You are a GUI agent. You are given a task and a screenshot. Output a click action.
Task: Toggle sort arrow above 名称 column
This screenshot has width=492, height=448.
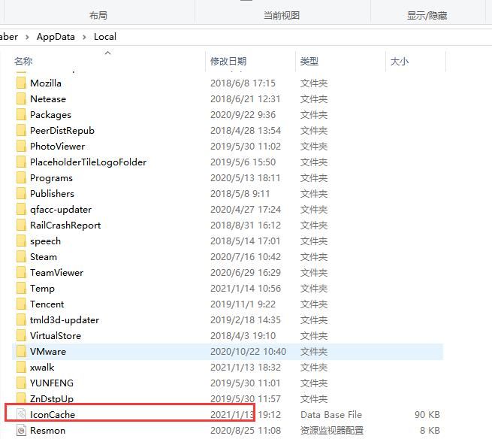(x=107, y=53)
